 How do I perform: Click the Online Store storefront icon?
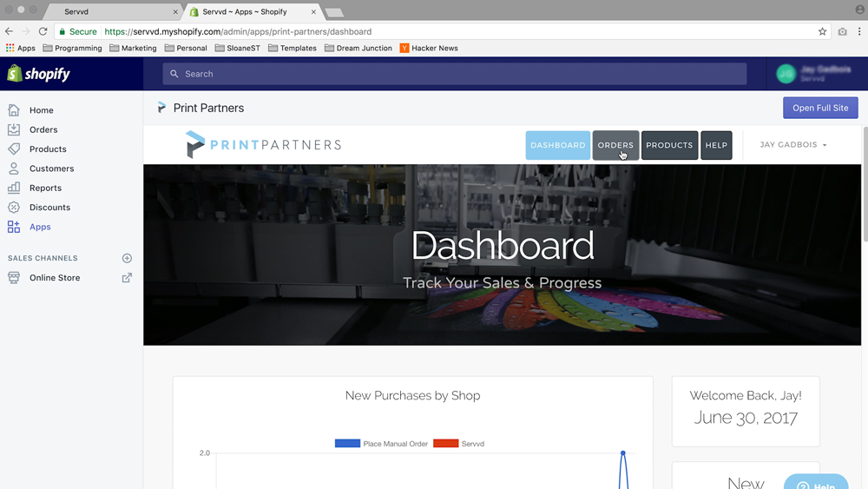[x=14, y=277]
